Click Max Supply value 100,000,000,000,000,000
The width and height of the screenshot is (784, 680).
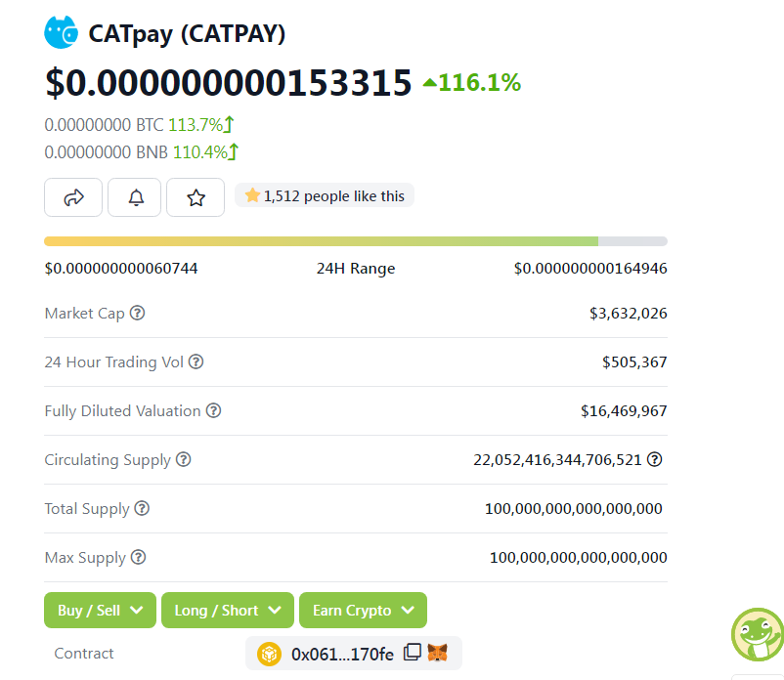579,558
